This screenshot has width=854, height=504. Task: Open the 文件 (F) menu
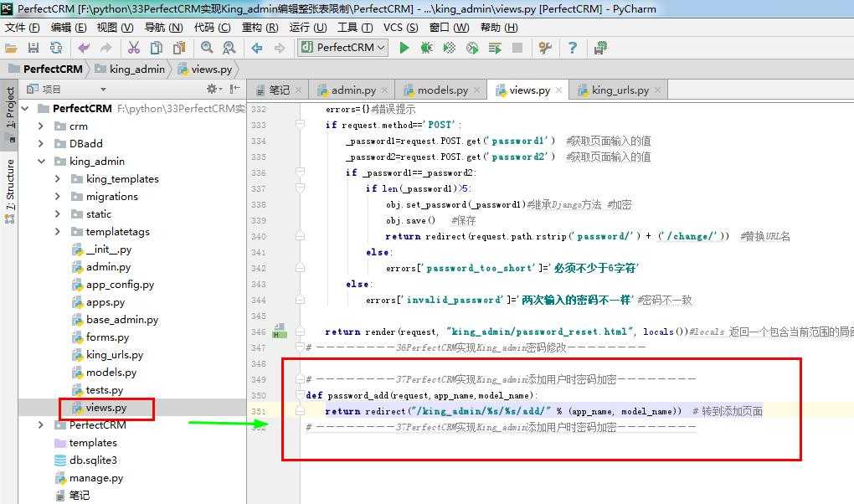[x=23, y=28]
